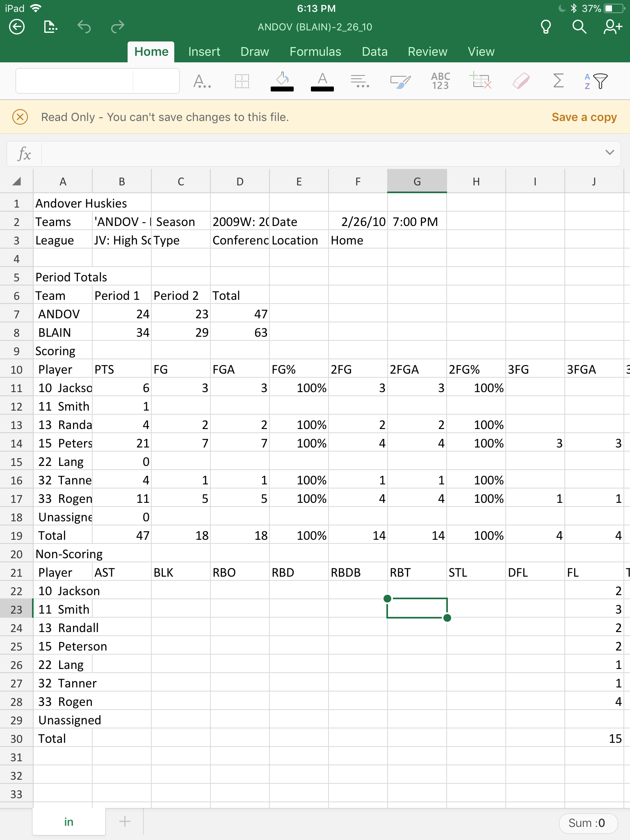
Task: Pick the fill color swatch
Action: pyautogui.click(x=282, y=81)
